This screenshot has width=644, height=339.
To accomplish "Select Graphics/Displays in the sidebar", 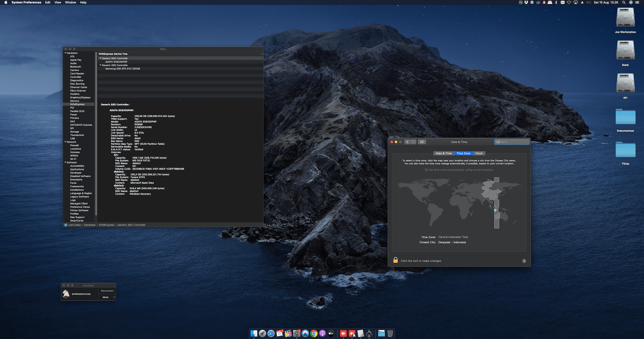I will [80, 97].
